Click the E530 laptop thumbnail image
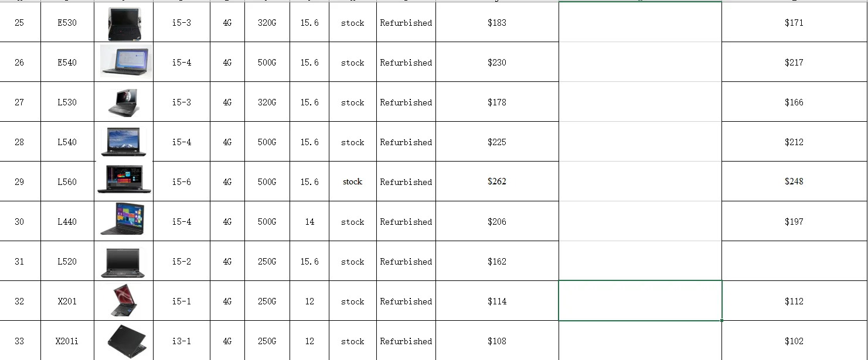This screenshot has width=868, height=360. [123, 23]
